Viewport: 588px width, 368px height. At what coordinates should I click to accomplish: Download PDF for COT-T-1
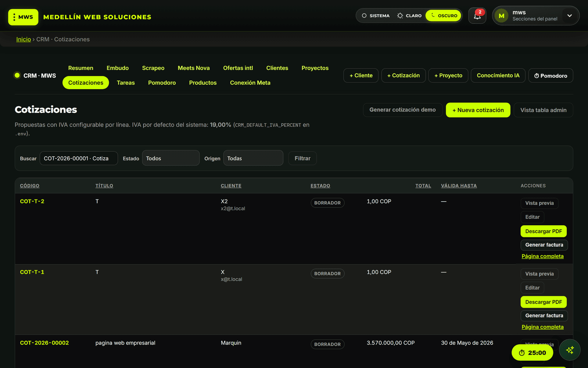coord(544,302)
